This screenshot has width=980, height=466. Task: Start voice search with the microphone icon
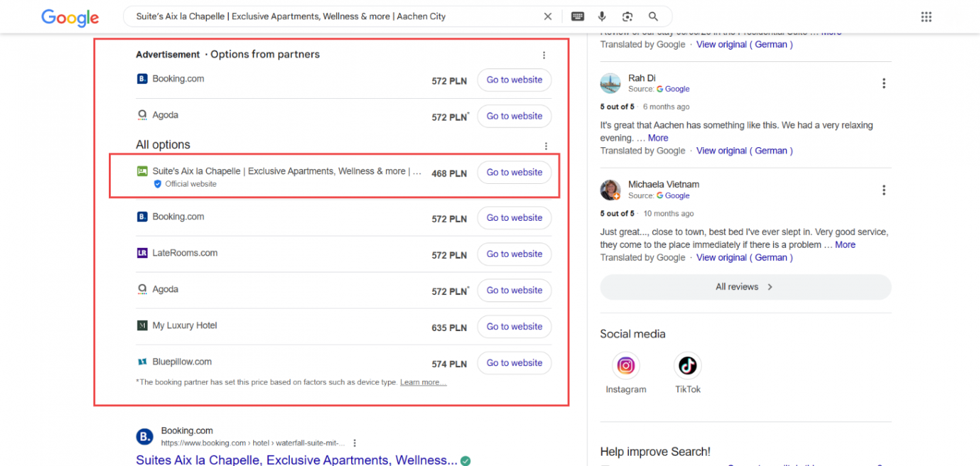(602, 16)
